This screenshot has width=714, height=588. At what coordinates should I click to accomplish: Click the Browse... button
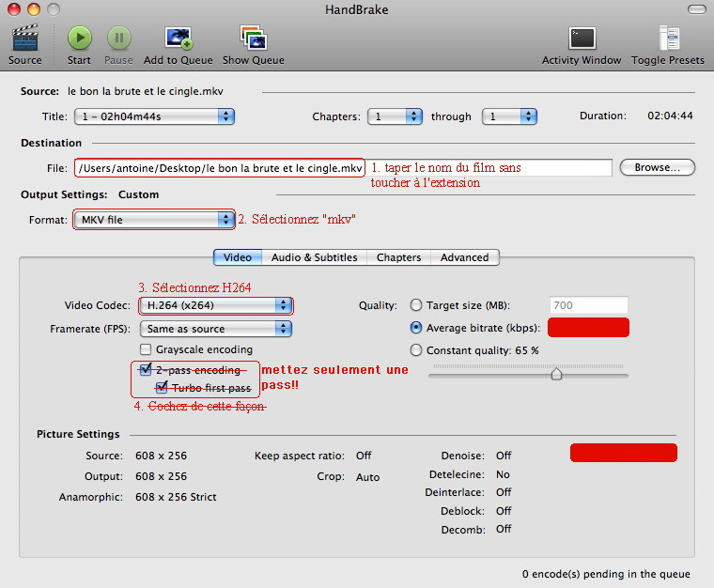coord(657,167)
